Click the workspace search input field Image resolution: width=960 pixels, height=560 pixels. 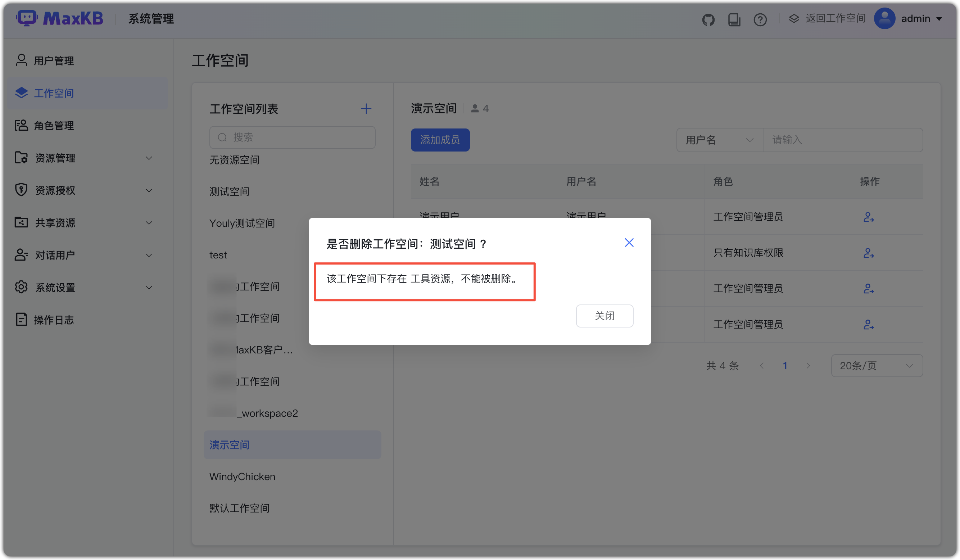pyautogui.click(x=292, y=137)
